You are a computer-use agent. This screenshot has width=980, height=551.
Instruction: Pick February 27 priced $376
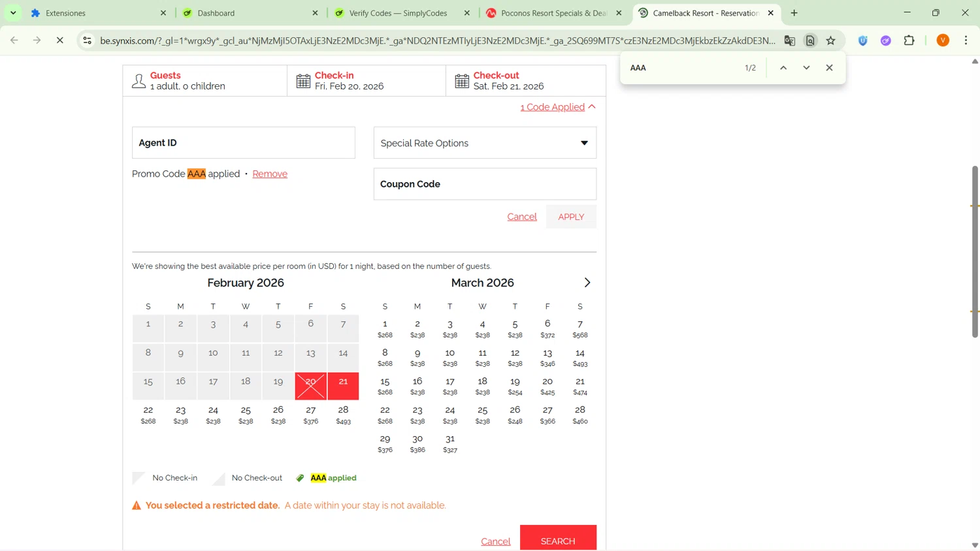(x=311, y=415)
